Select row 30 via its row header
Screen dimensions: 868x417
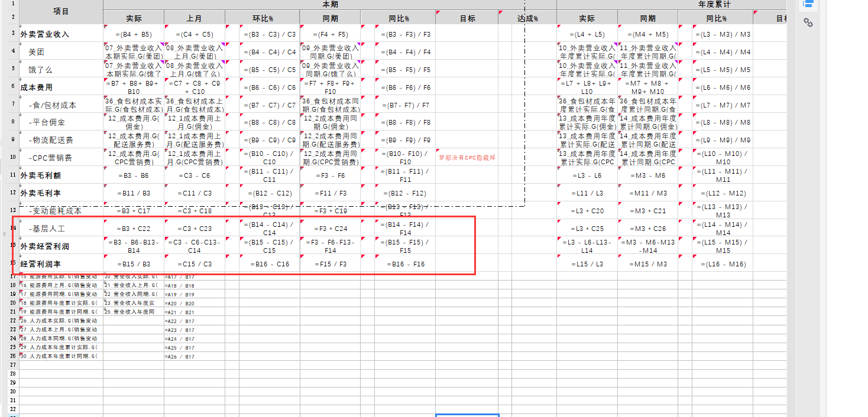click(x=12, y=392)
